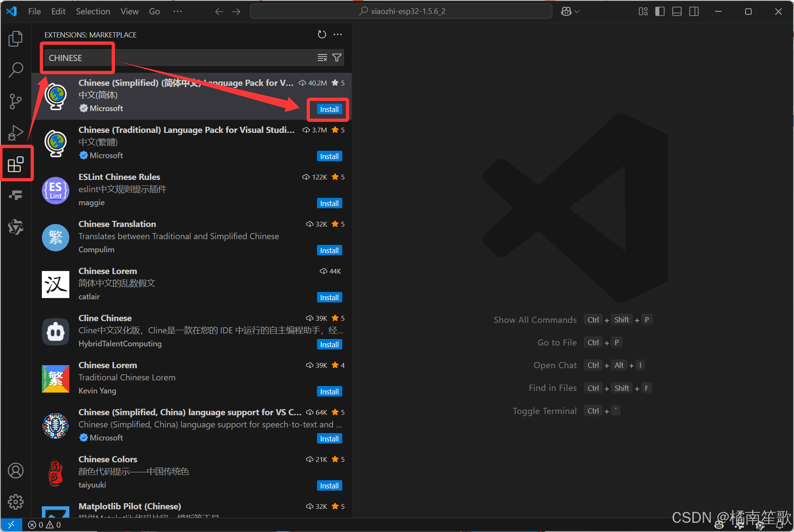Screen dimensions: 794x532
Task: Open the extensions filter funnel
Action: point(337,58)
